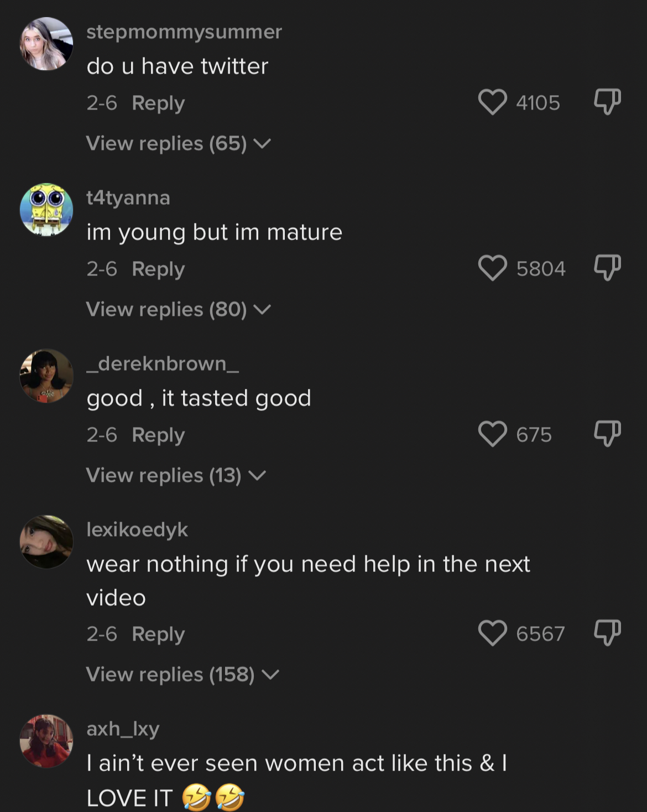Dislike the 'do u have twitter' comment

pos(607,102)
